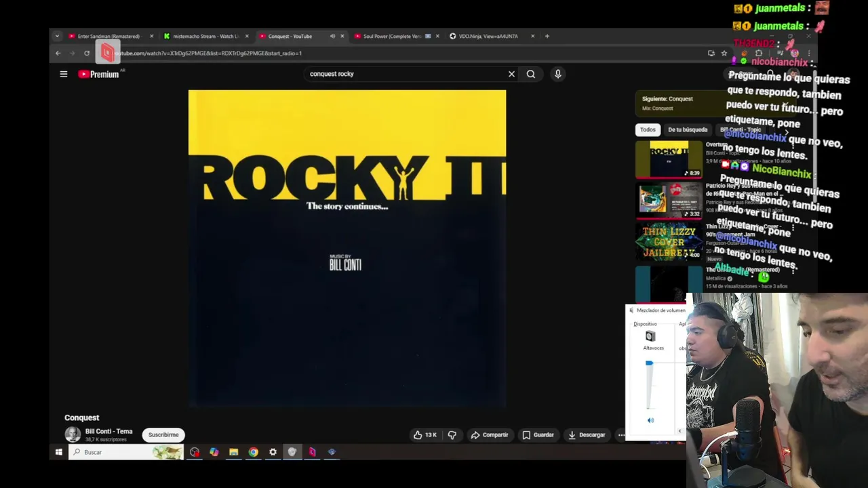Close the VDO.Ninja tab
Image resolution: width=868 pixels, height=488 pixels.
[x=533, y=36]
